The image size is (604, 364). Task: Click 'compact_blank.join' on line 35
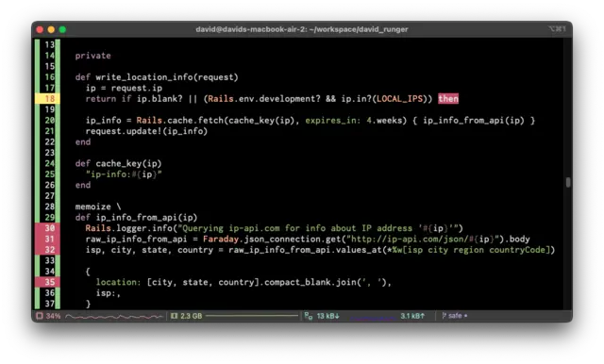(x=310, y=282)
